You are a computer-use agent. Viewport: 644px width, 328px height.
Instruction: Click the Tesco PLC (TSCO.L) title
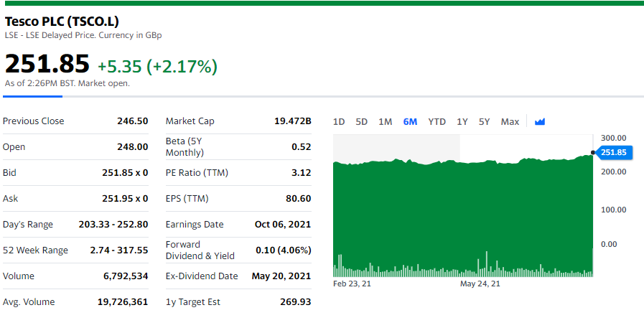[x=62, y=22]
